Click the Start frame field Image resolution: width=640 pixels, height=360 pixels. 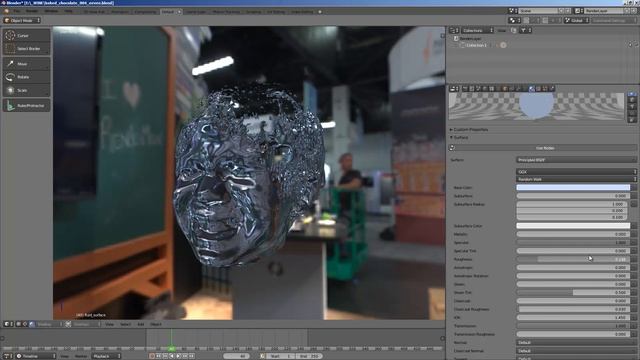pyautogui.click(x=280, y=356)
